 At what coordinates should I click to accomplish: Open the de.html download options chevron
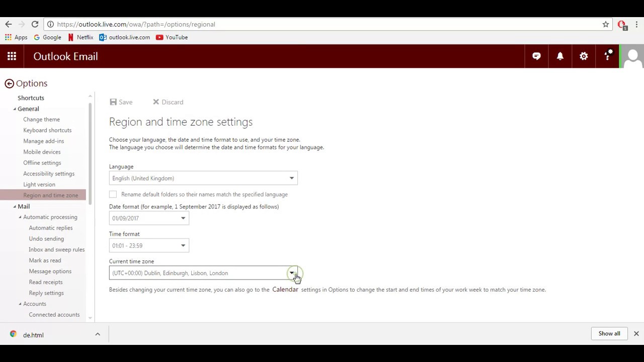click(98, 334)
